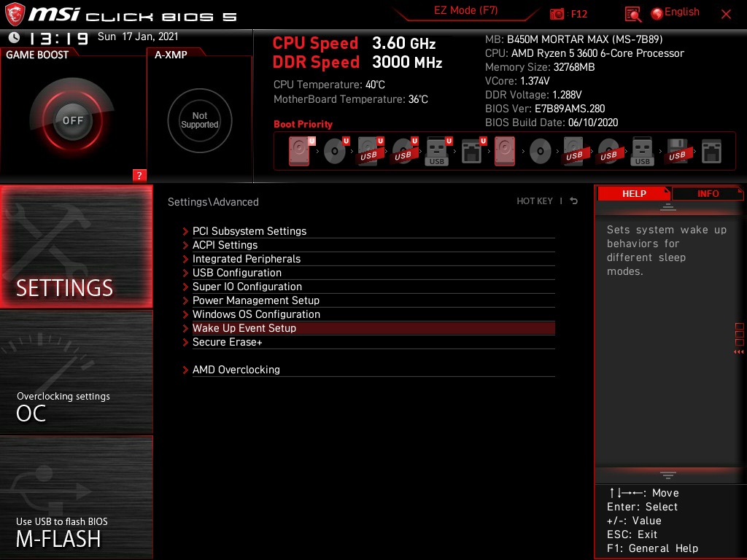The height and width of the screenshot is (560, 747).
Task: Select the USB CD boot icon with U badge
Action: tap(404, 151)
